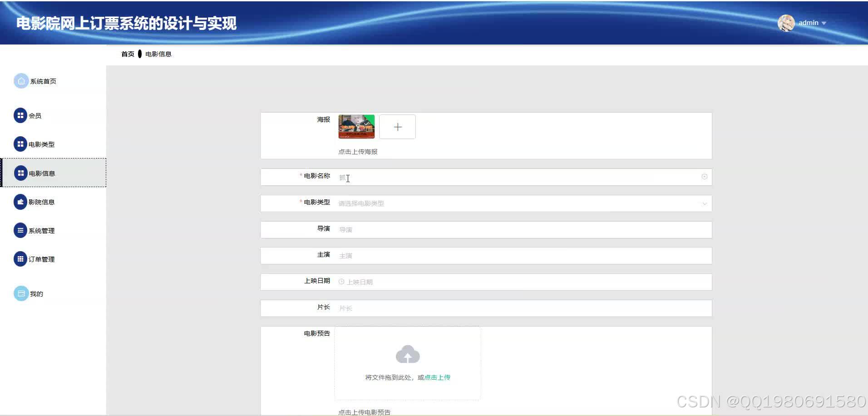Open the 会员 member management icon

20,115
